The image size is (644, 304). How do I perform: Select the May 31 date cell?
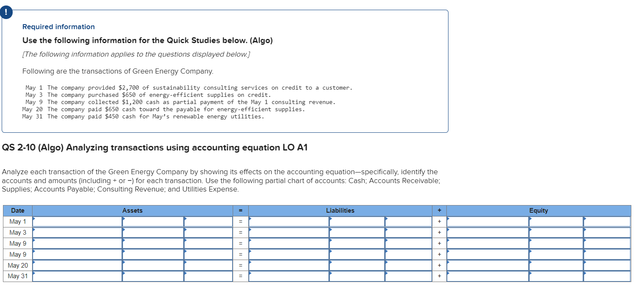(18, 277)
